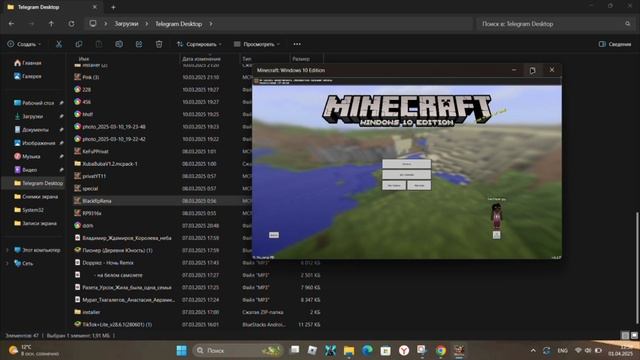Open the Сведения details pane
Viewport: 640px width, 360px height.
[x=615, y=44]
